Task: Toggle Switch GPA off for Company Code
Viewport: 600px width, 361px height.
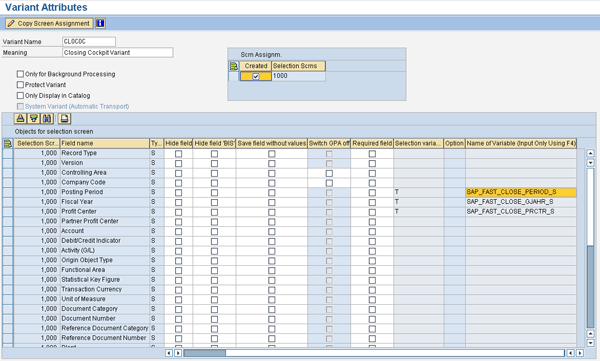Action: click(329, 183)
